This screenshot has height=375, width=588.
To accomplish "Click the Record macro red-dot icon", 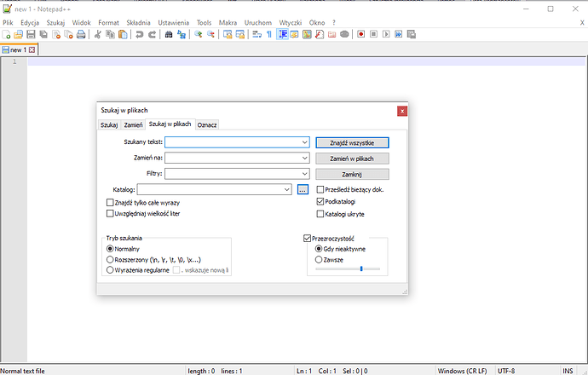I will 361,35.
